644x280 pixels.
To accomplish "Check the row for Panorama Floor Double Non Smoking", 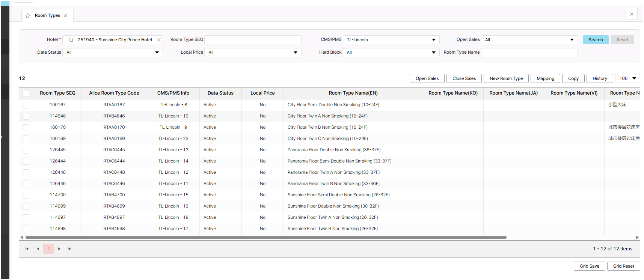I will (26, 150).
